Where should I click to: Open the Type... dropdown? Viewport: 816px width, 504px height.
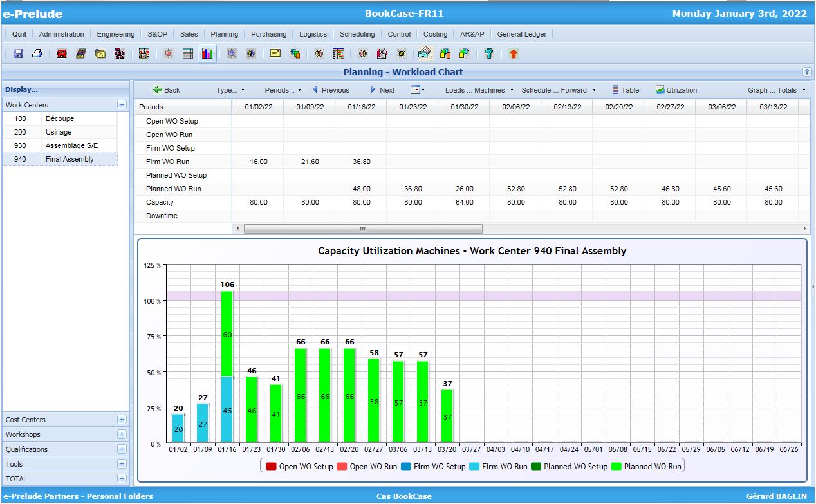tap(228, 90)
